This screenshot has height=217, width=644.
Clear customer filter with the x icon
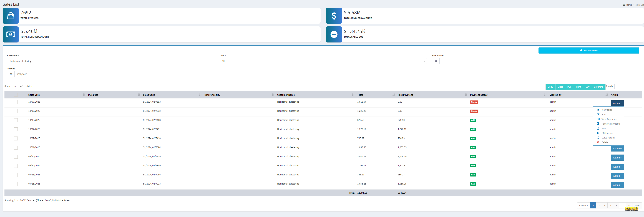[210, 61]
